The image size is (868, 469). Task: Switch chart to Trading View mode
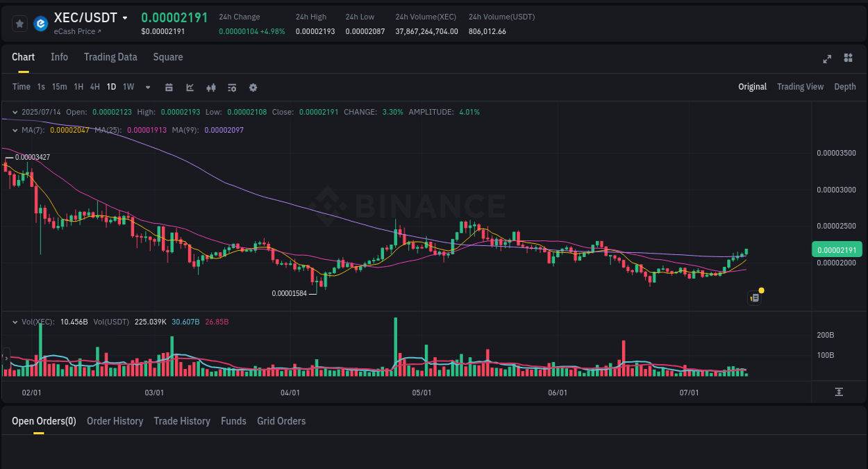pos(800,87)
